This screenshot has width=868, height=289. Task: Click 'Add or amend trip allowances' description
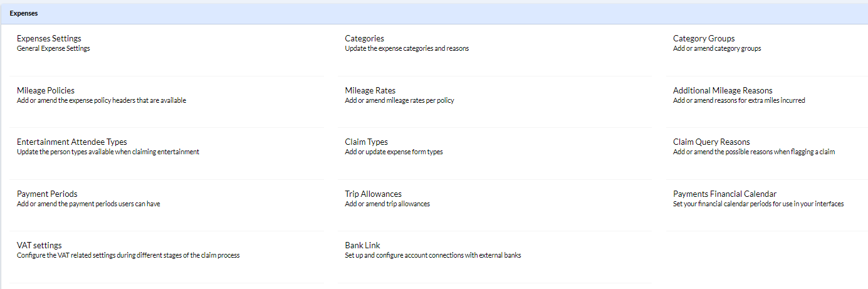click(387, 204)
